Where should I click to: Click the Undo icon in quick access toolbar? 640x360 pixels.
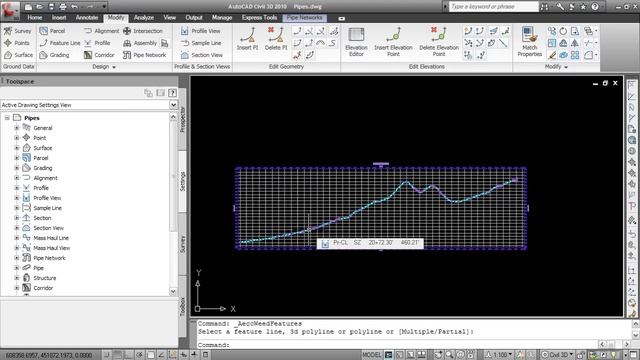point(74,7)
